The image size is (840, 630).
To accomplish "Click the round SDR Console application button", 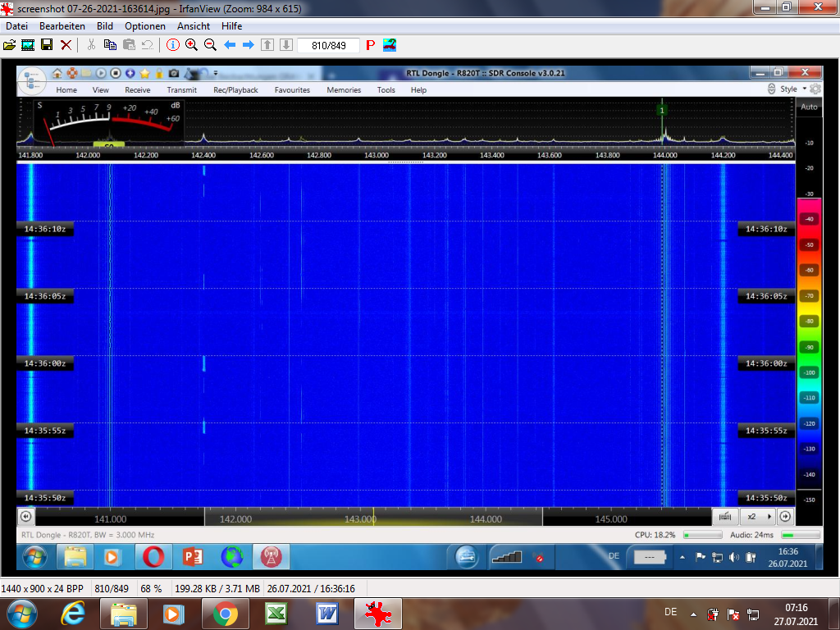I will click(x=32, y=82).
